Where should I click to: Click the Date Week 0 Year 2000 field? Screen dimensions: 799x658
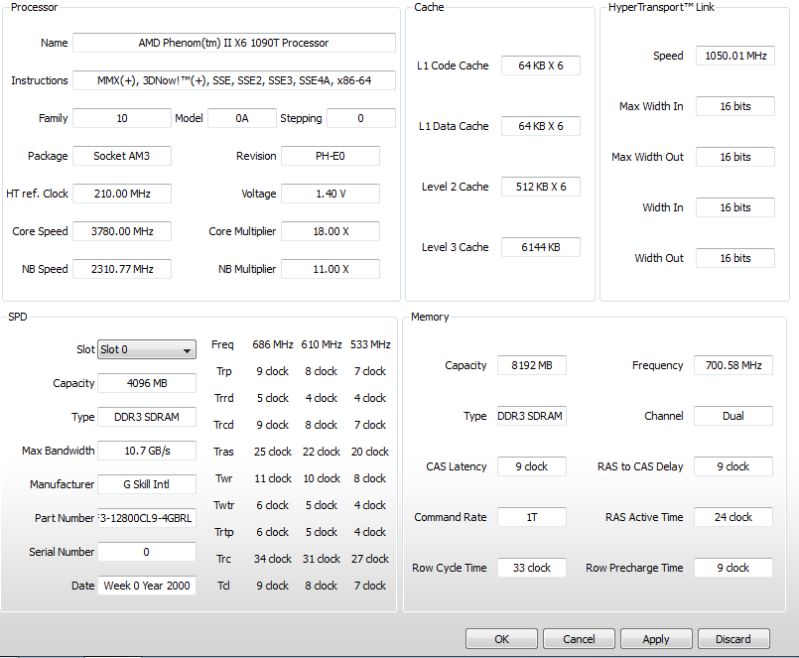147,586
